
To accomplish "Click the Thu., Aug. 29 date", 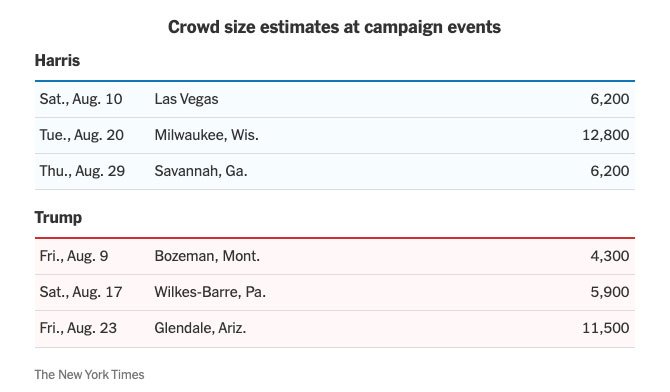I will 82,171.
